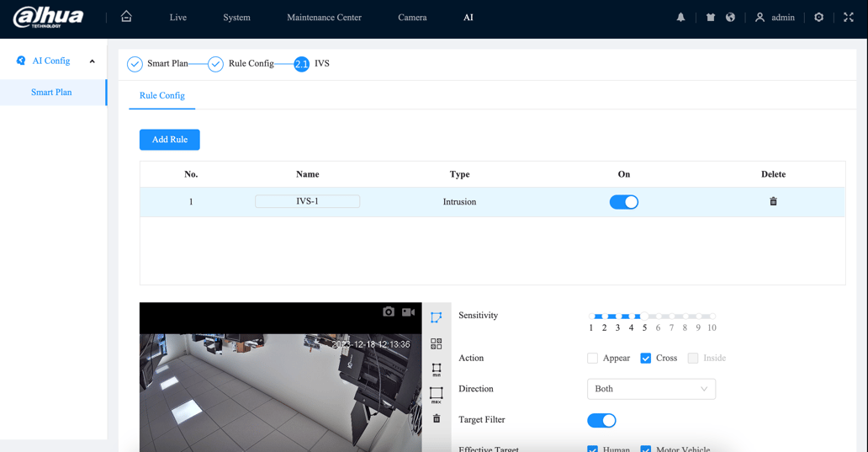Take a snapshot with the camera icon

(x=389, y=312)
